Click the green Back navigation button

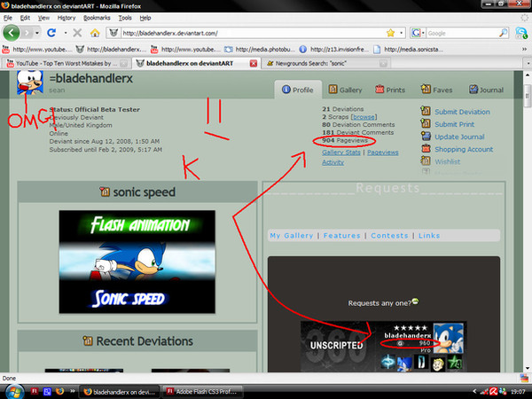[x=12, y=33]
